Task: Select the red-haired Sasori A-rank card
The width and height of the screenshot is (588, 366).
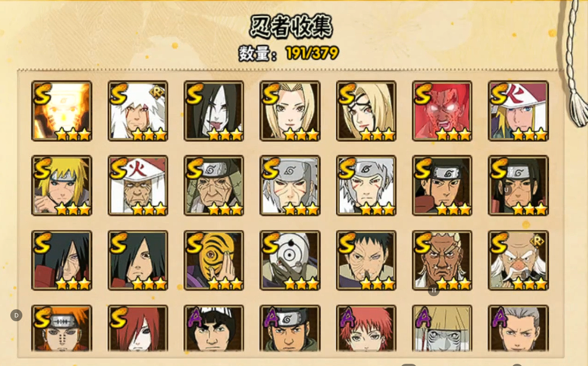Action: [x=366, y=328]
